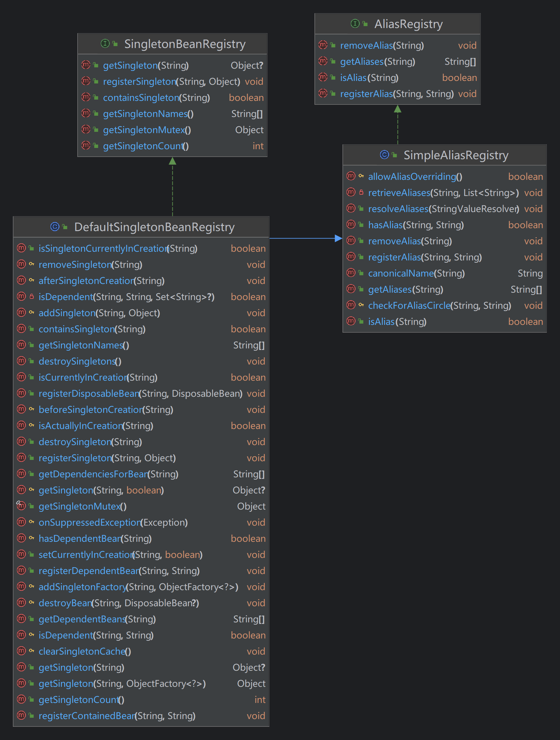Select the SingletonBeanRegistry node title
The height and width of the screenshot is (740, 560).
pyautogui.click(x=185, y=44)
